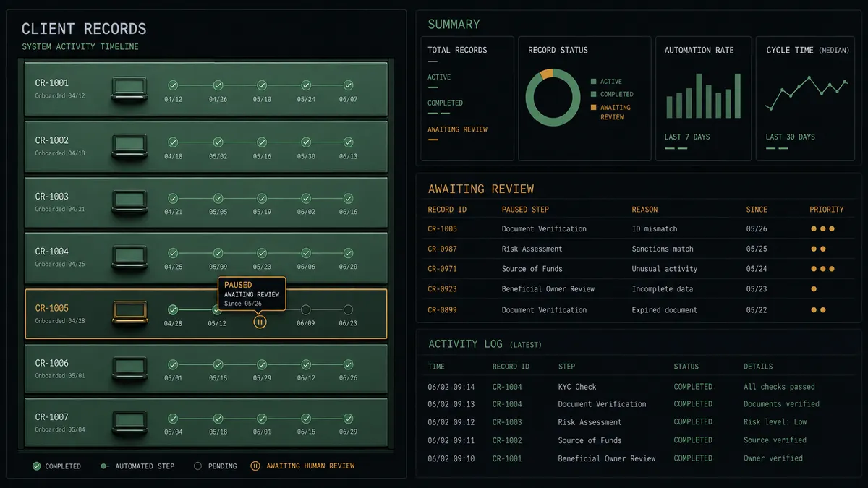
Task: Click the CR-1004 drawer handle icon
Action: click(129, 257)
